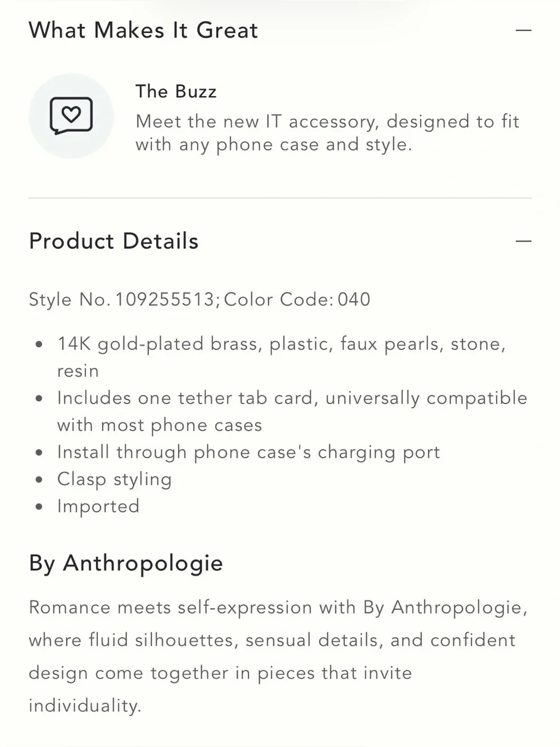
Task: Click Style No. 109255513 text
Action: coord(122,299)
